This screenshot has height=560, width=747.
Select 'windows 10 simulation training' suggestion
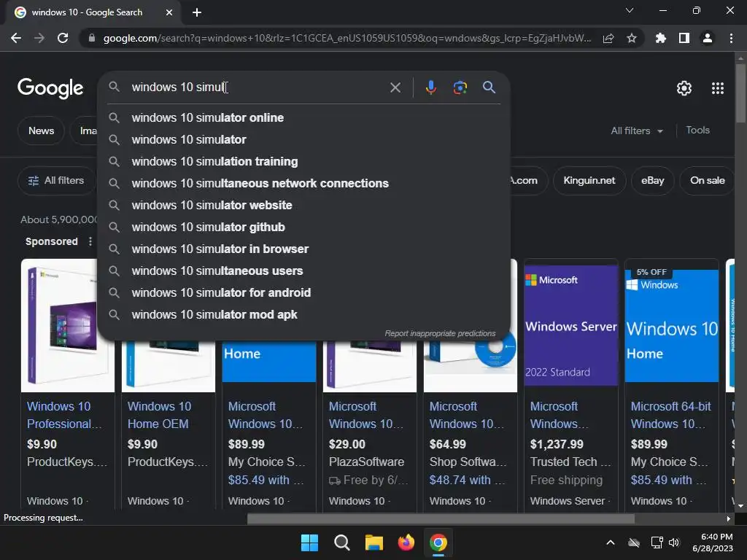(x=303, y=161)
